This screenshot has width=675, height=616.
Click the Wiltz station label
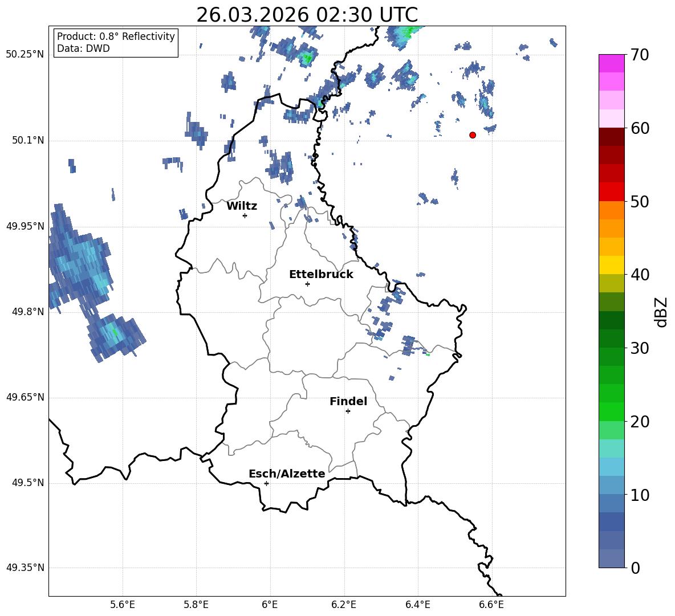242,206
